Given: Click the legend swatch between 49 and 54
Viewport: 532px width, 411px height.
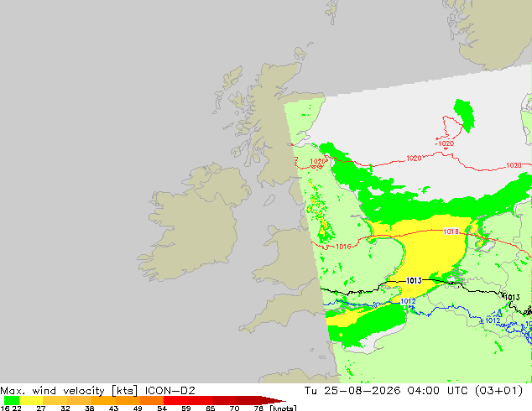Looking at the screenshot, I should pyautogui.click(x=152, y=400).
